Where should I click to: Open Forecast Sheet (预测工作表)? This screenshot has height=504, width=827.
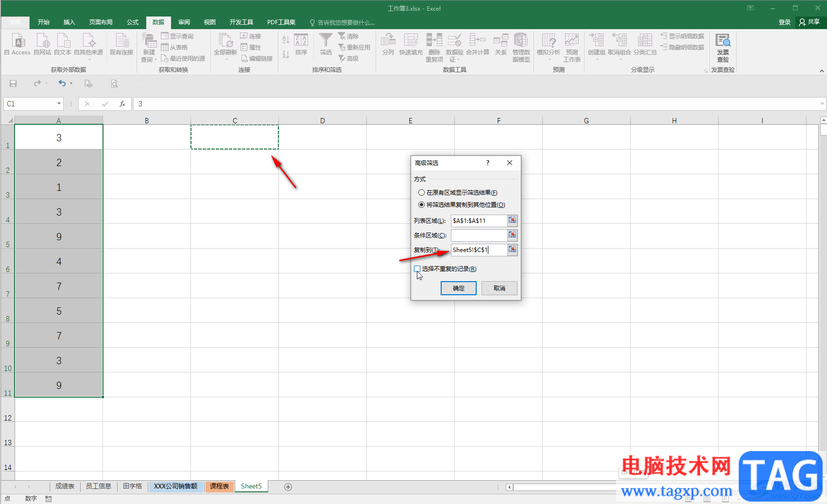572,48
